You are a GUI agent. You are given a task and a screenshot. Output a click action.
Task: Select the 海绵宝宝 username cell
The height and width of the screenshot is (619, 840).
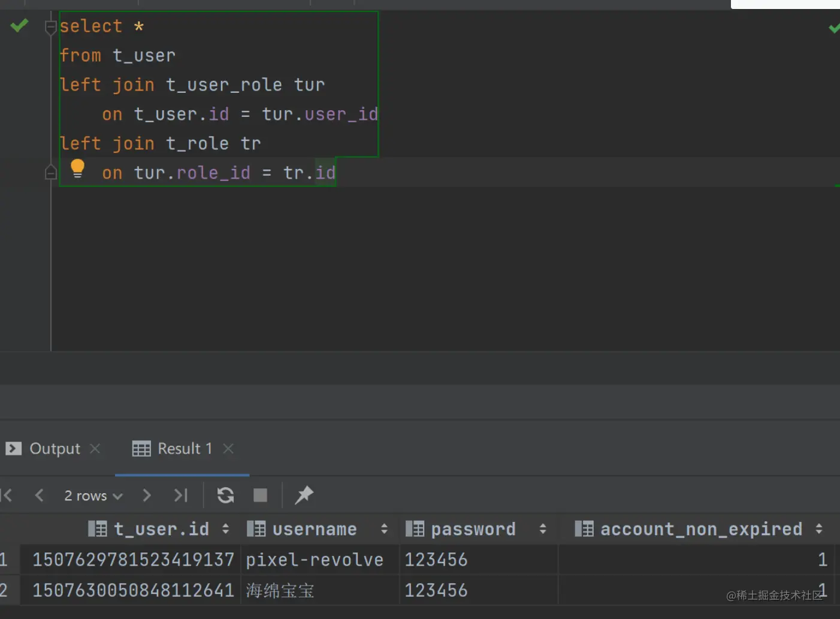coord(320,590)
